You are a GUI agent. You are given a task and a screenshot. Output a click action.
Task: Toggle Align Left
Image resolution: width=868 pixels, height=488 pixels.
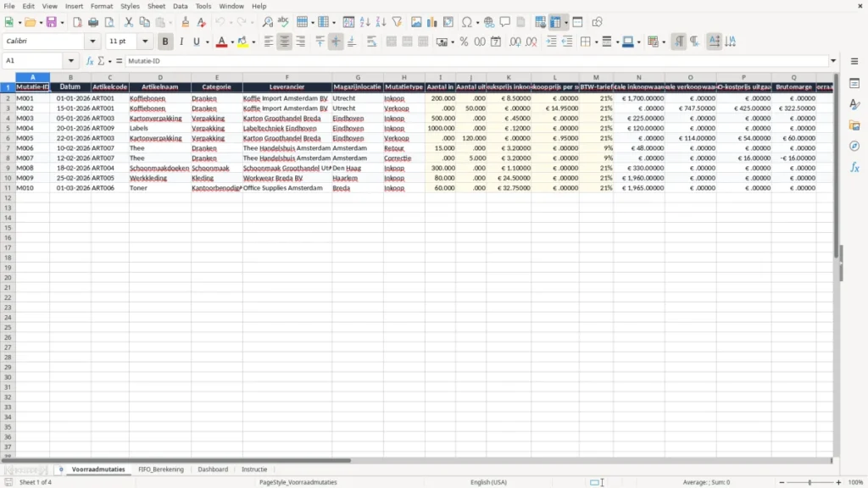269,42
